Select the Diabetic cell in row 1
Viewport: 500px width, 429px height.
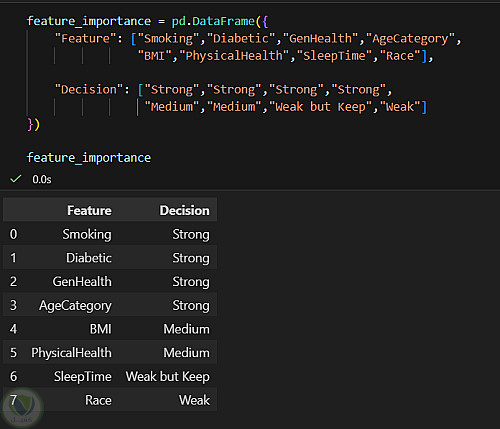pos(89,258)
